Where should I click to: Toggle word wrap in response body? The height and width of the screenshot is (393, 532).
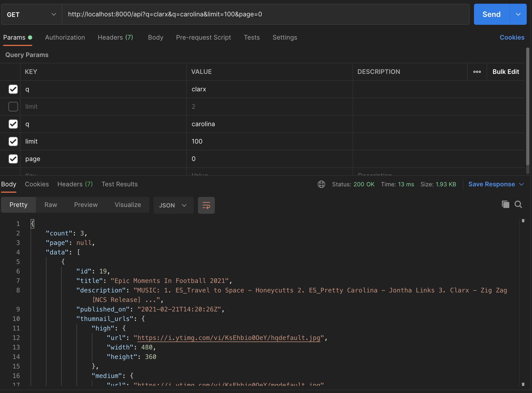[206, 205]
